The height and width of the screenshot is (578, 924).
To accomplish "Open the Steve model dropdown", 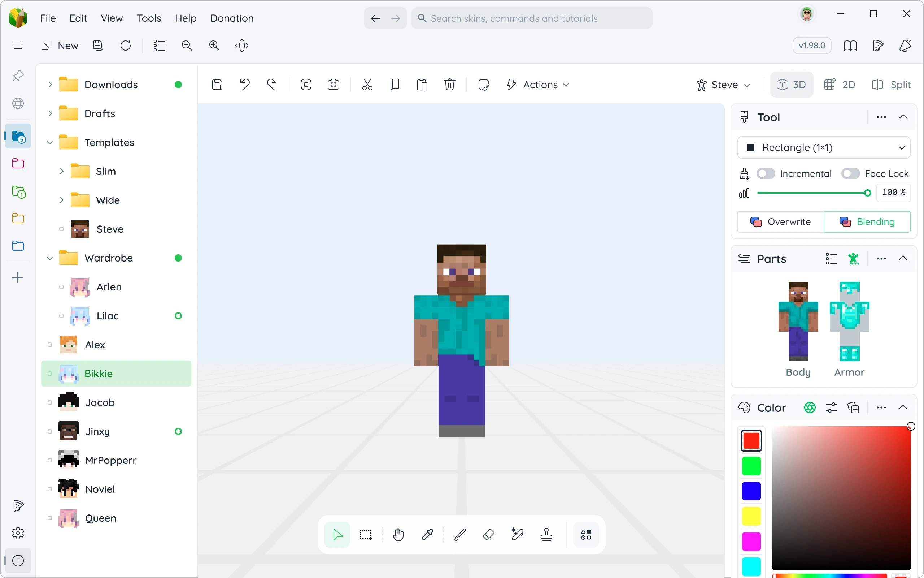I will [723, 85].
